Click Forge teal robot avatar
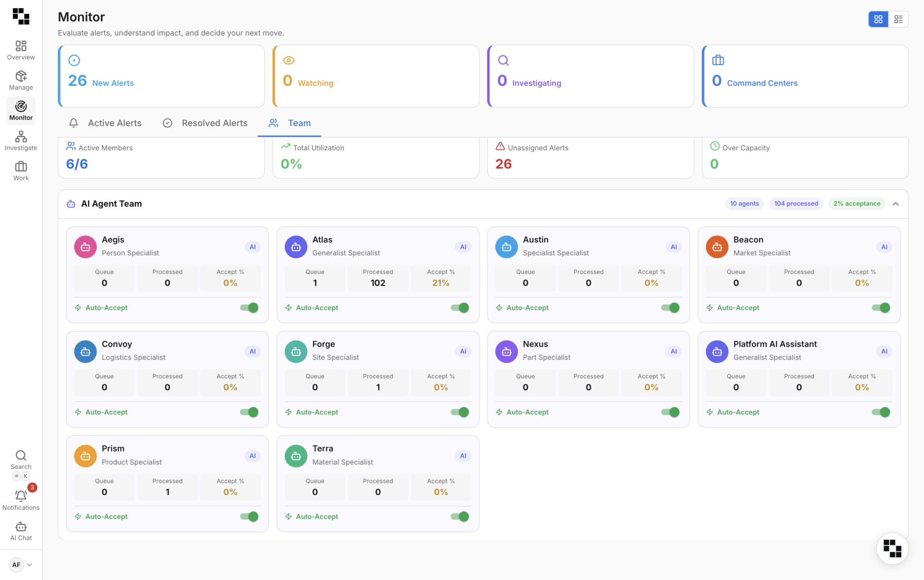Image resolution: width=924 pixels, height=580 pixels. 296,352
